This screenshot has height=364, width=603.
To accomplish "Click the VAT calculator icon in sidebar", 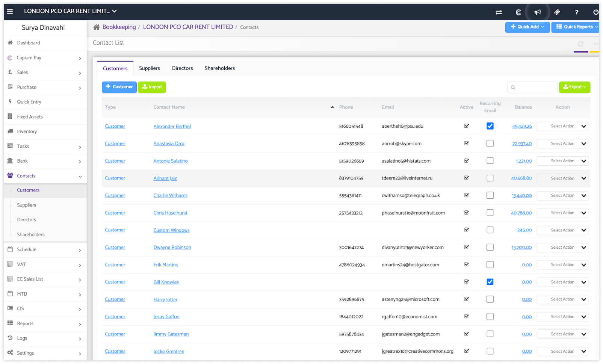I will pyautogui.click(x=10, y=264).
